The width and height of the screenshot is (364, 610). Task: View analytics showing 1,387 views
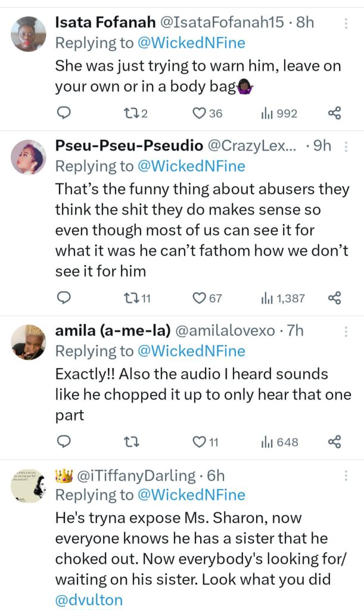coord(283,298)
